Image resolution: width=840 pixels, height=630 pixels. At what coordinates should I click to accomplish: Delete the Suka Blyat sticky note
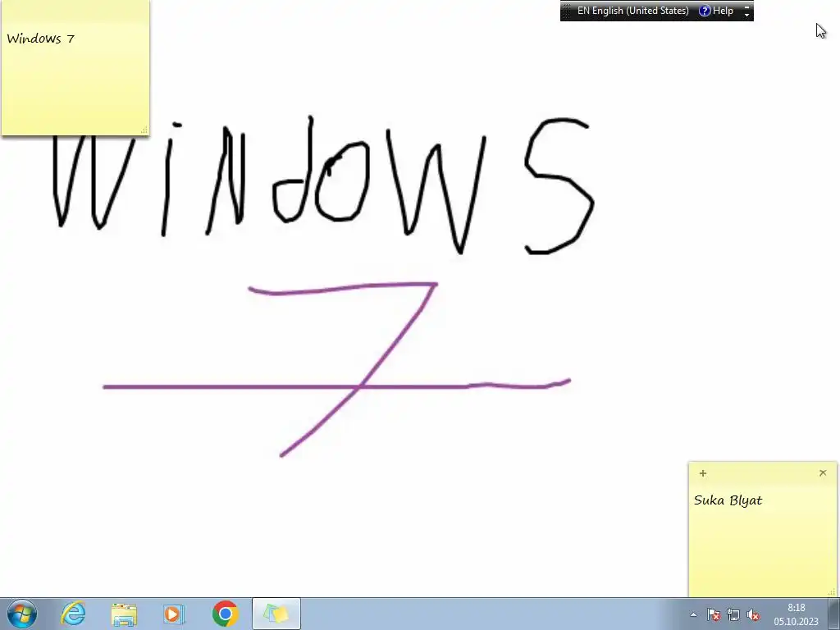pos(823,473)
